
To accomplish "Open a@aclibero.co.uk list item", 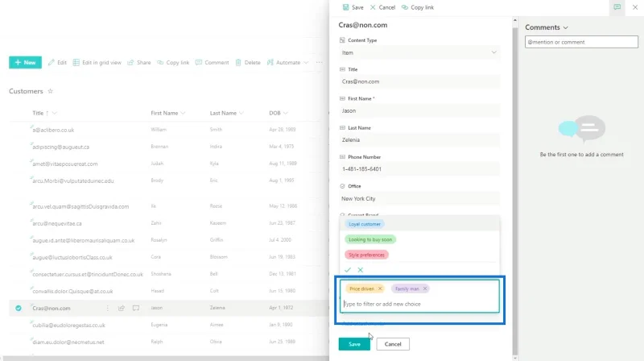I will (x=53, y=130).
